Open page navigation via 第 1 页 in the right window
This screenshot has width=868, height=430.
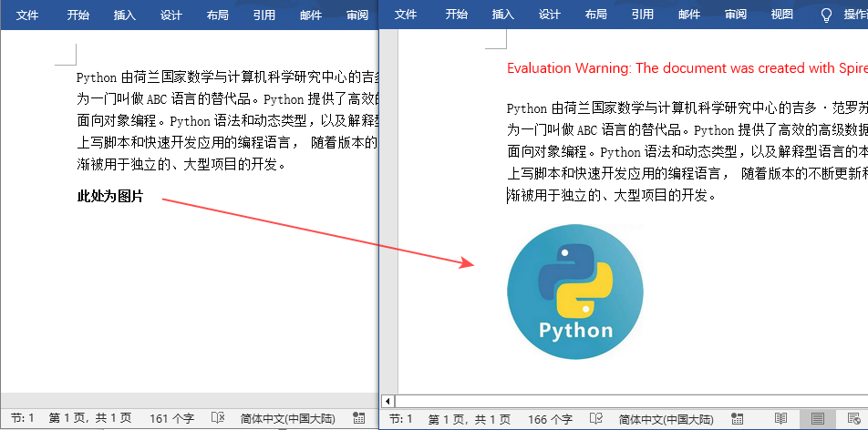(x=469, y=419)
